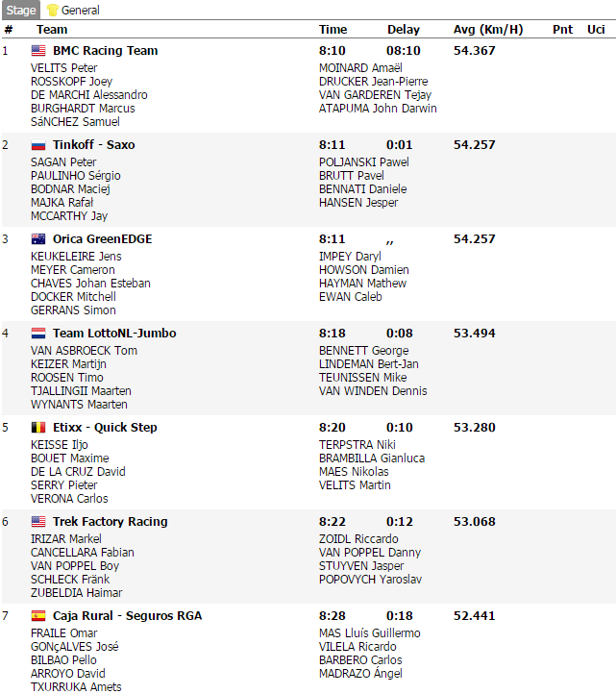Click the USA flag beside Trek Factory Racing
The image size is (616, 694).
point(38,522)
